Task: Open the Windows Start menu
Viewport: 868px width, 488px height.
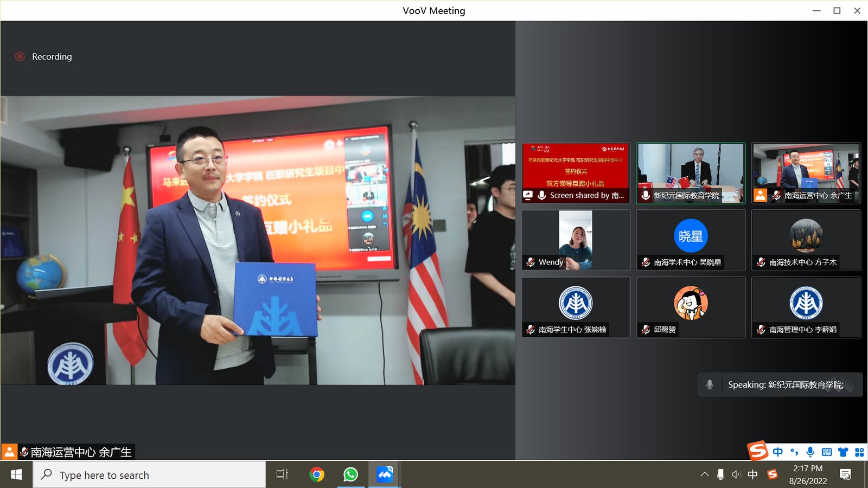Action: click(16, 474)
